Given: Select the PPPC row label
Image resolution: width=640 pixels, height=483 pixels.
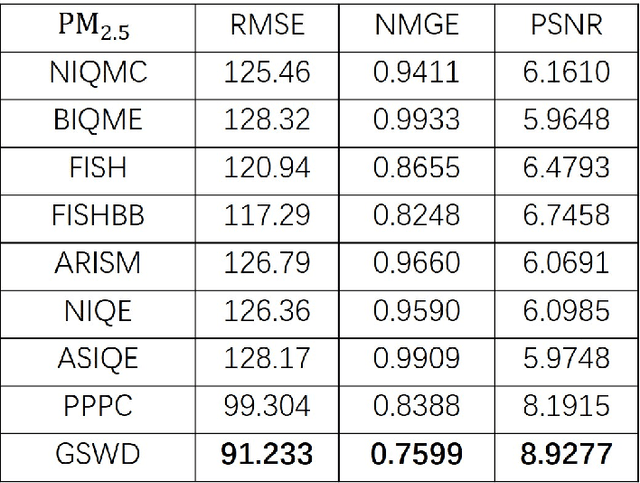Looking at the screenshot, I should [98, 406].
